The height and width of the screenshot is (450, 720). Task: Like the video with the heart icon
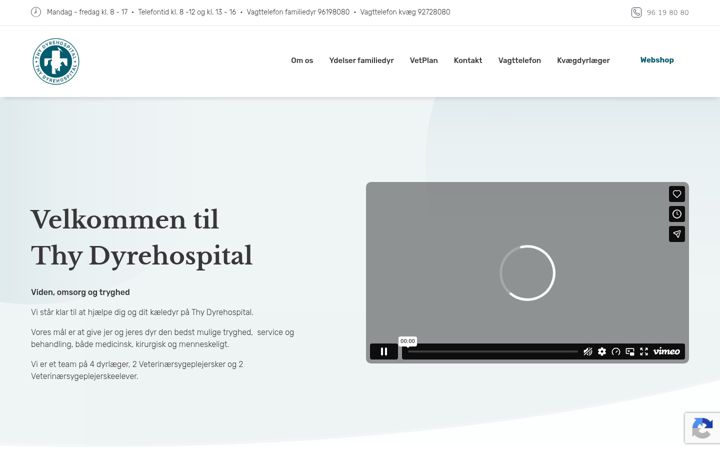(x=677, y=194)
